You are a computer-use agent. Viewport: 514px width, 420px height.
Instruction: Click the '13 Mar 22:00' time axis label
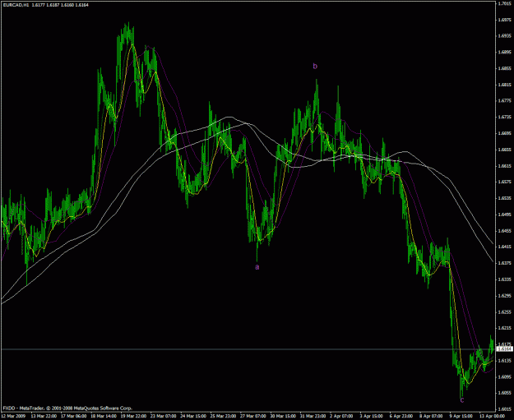tap(44, 416)
